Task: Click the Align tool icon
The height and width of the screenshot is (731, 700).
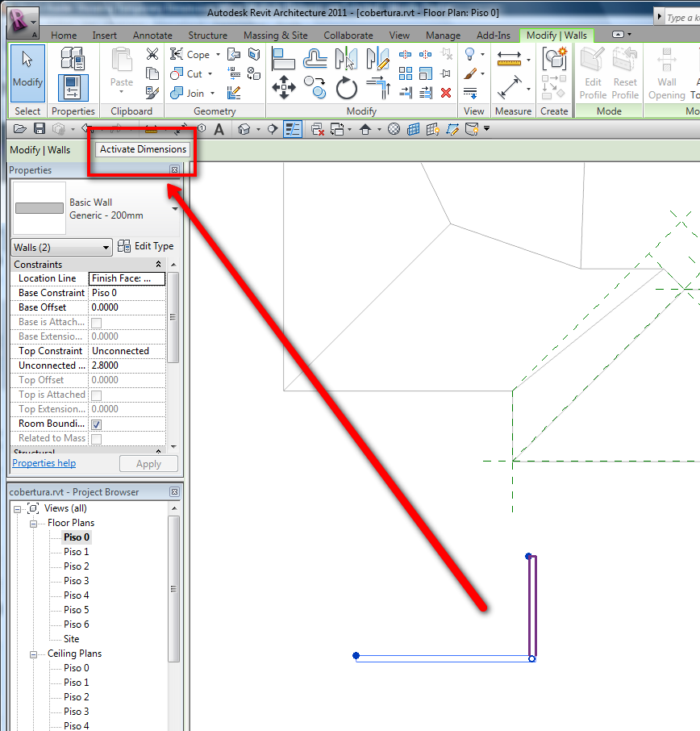Action: (283, 59)
